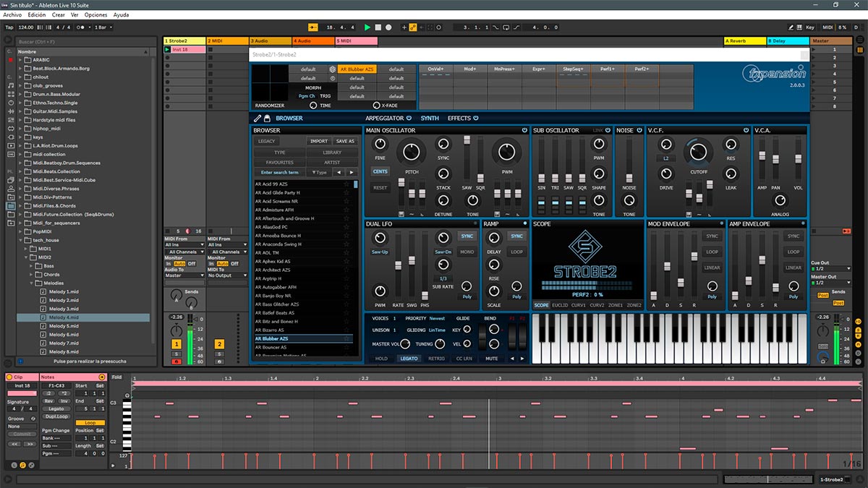This screenshot has width=868, height=488.
Task: Toggle CENTS mode in the Main Oscillator
Action: click(380, 171)
